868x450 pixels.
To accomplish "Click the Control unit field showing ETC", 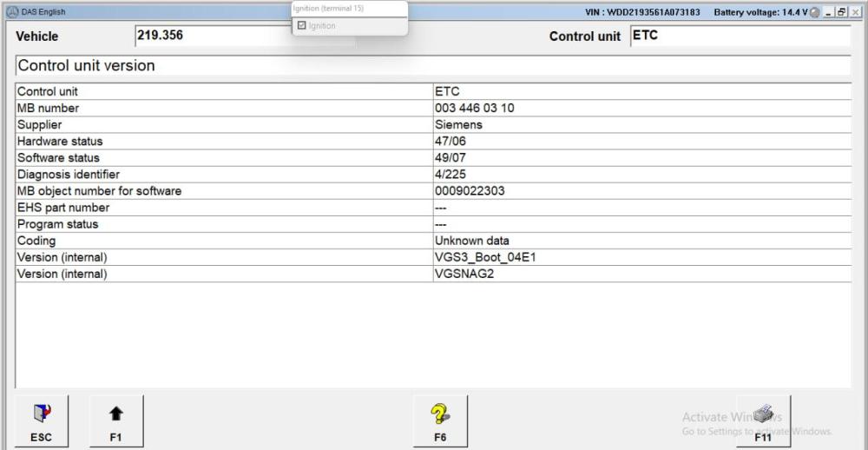I will pyautogui.click(x=738, y=36).
